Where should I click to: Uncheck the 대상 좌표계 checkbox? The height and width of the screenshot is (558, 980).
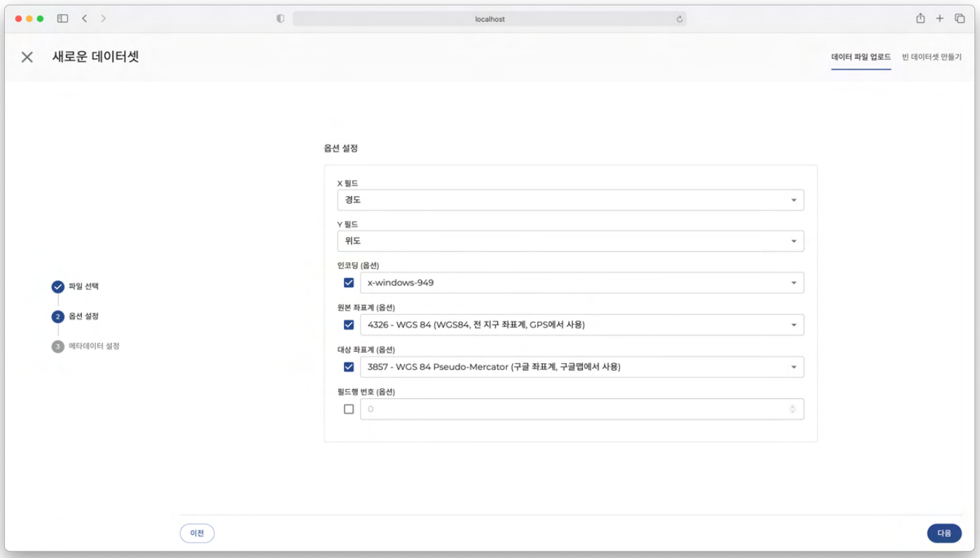[x=349, y=367]
